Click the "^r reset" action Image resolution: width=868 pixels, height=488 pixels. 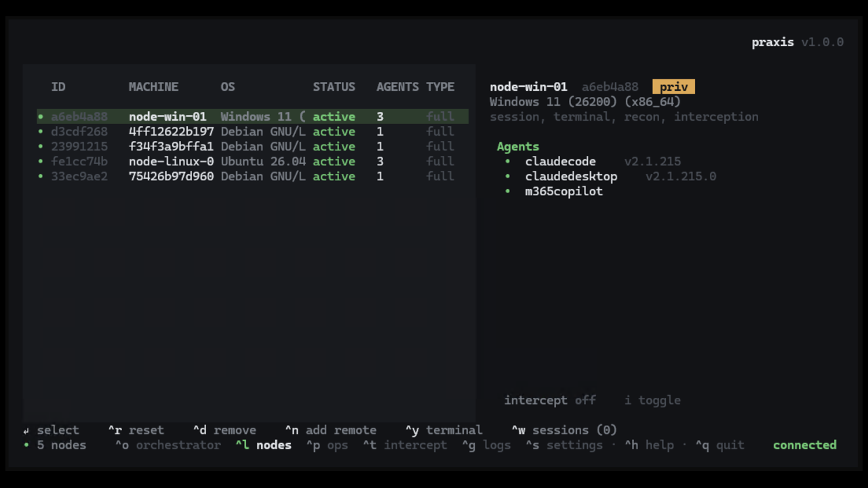136,430
